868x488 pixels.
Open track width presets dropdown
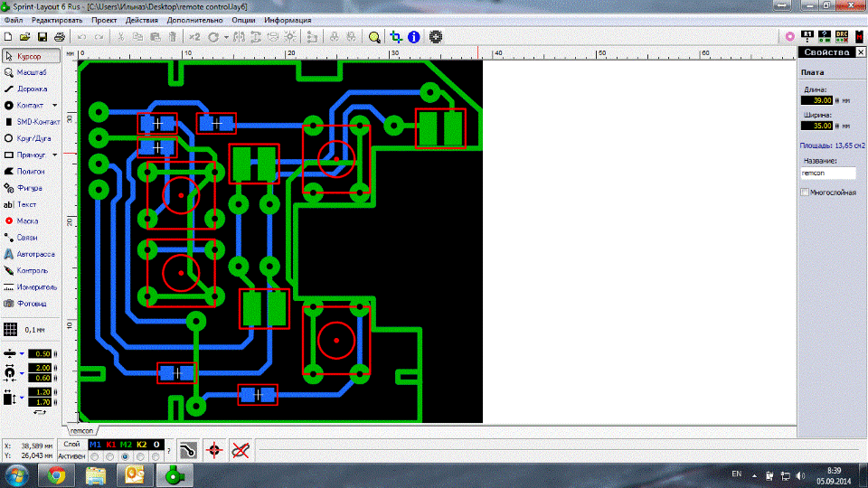(22, 353)
